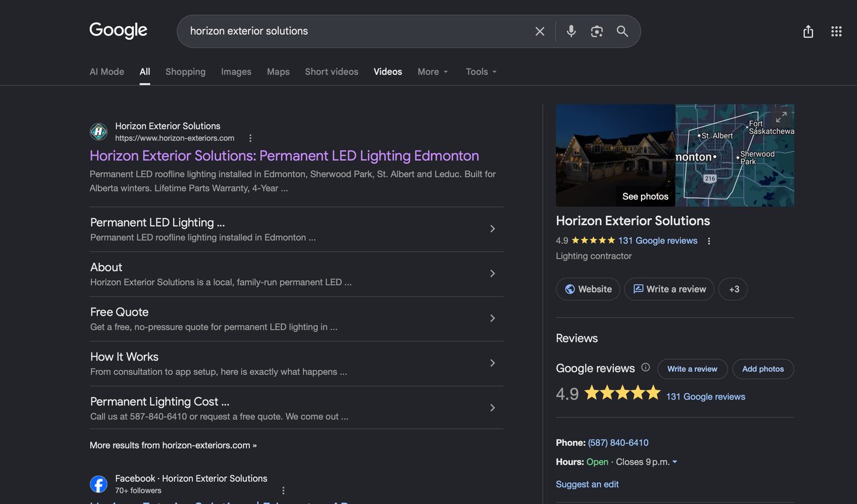The height and width of the screenshot is (504, 857).
Task: Open the Free Quote sitelink row
Action: (296, 319)
